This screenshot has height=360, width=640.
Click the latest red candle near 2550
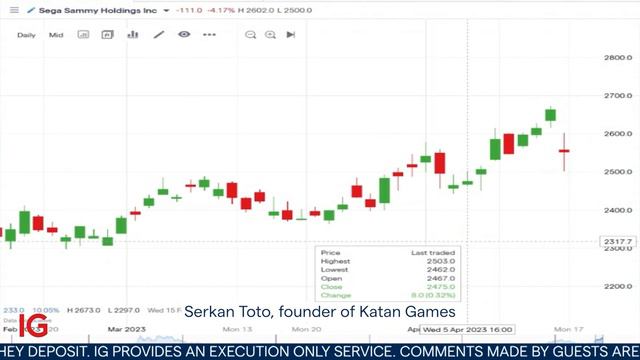click(x=564, y=151)
